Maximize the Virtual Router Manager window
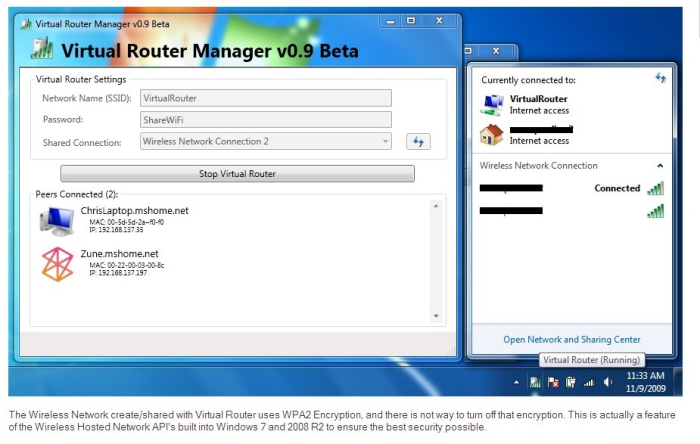Viewport: 700px width, 444px height. (x=411, y=21)
